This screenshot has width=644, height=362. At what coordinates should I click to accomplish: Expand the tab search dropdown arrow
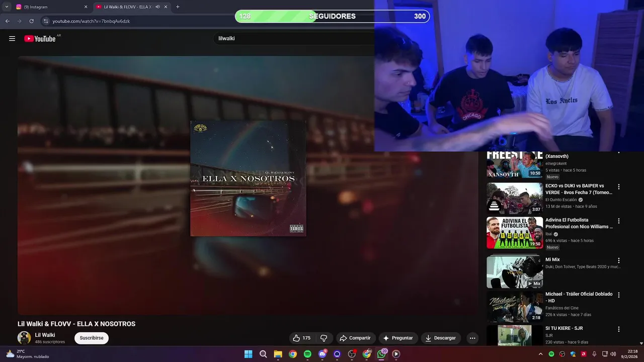pos(7,7)
